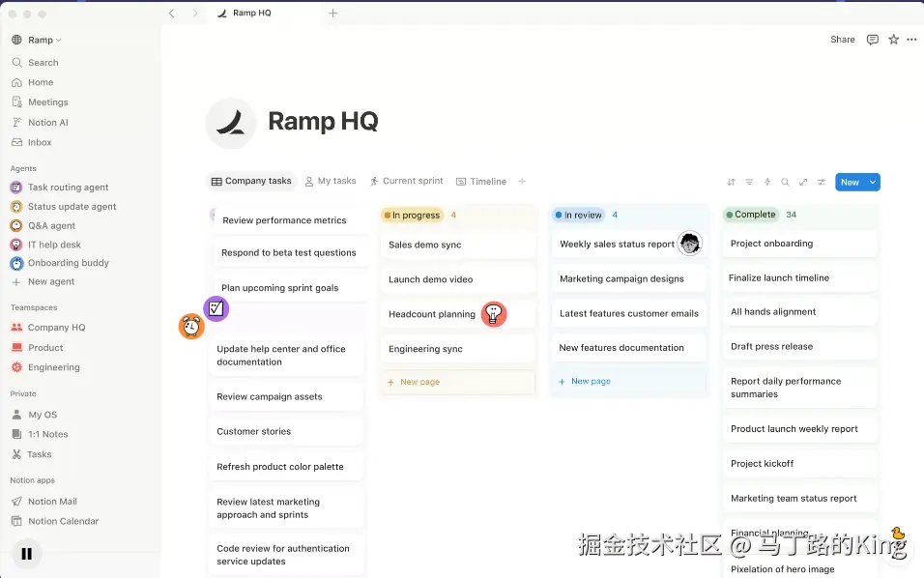Go forward with the right arrow
This screenshot has width=924, height=578.
[194, 13]
